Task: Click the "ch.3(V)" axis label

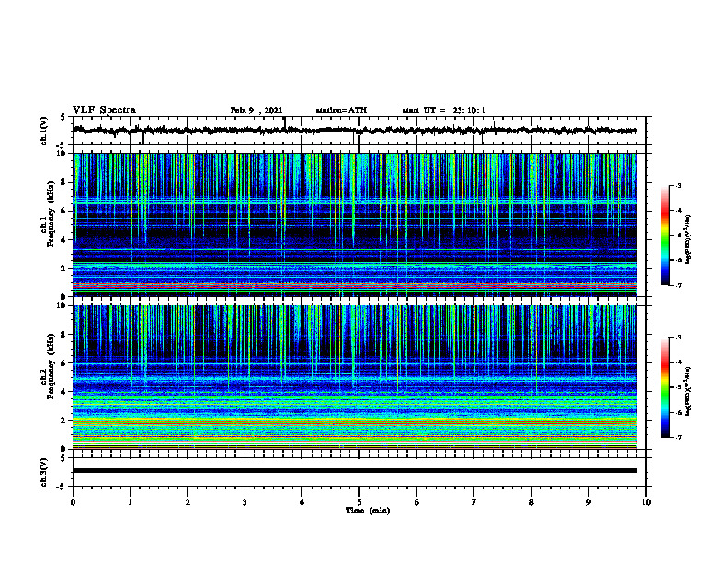Action: pyautogui.click(x=44, y=472)
